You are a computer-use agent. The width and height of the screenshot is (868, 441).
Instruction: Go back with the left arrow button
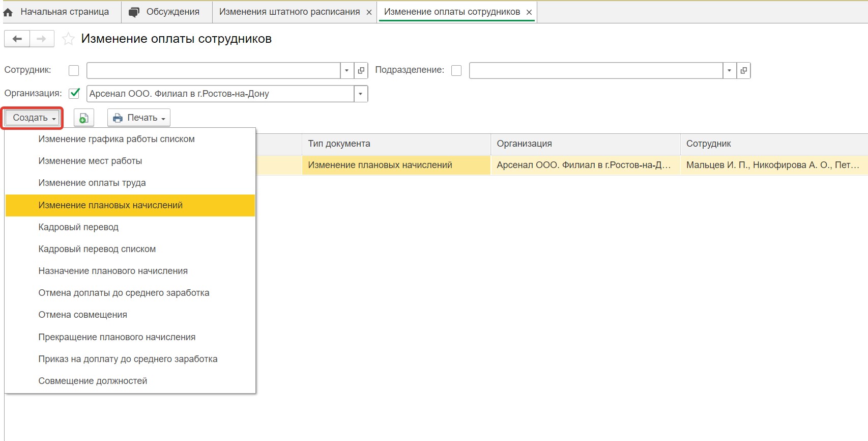17,39
